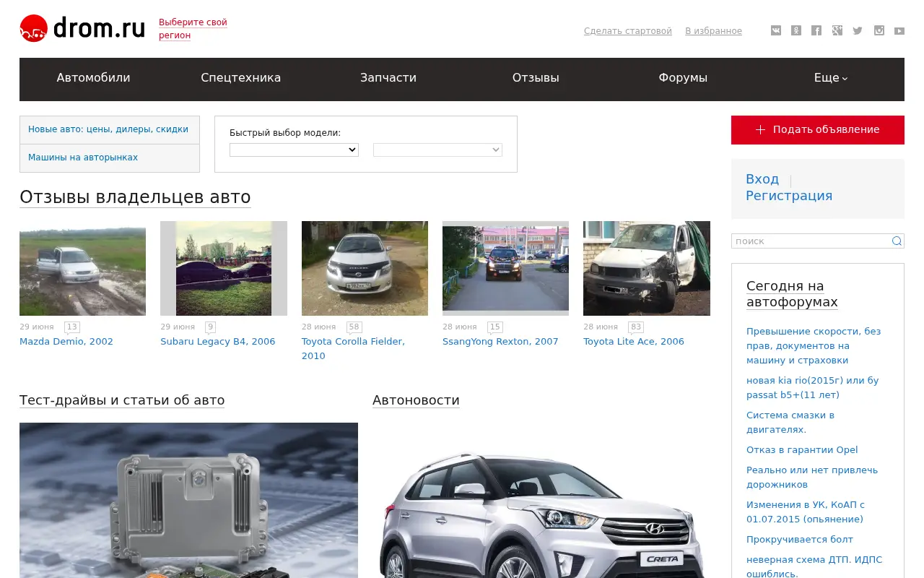Viewport: 924px width, 578px height.
Task: Open forum topic Отказ в гарантии Opel
Action: coord(802,450)
